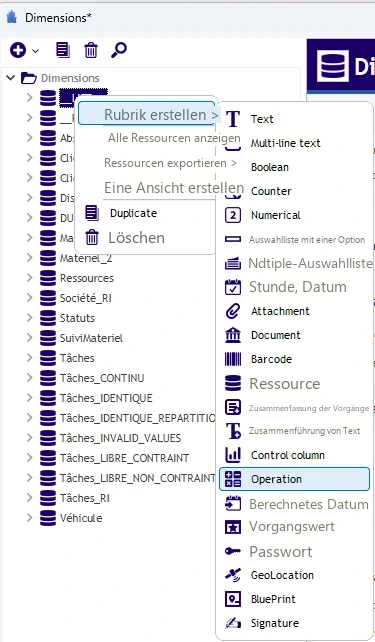Select the Barcode icon

233,359
